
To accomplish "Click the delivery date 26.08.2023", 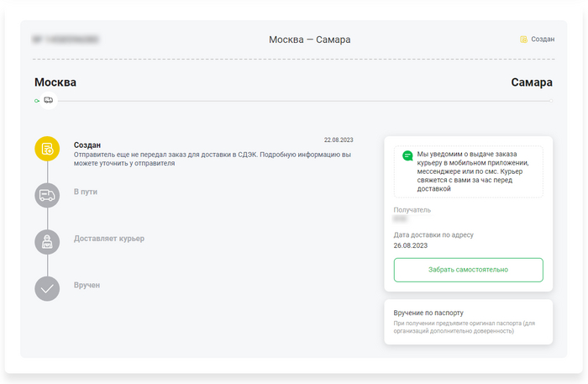I will point(411,245).
